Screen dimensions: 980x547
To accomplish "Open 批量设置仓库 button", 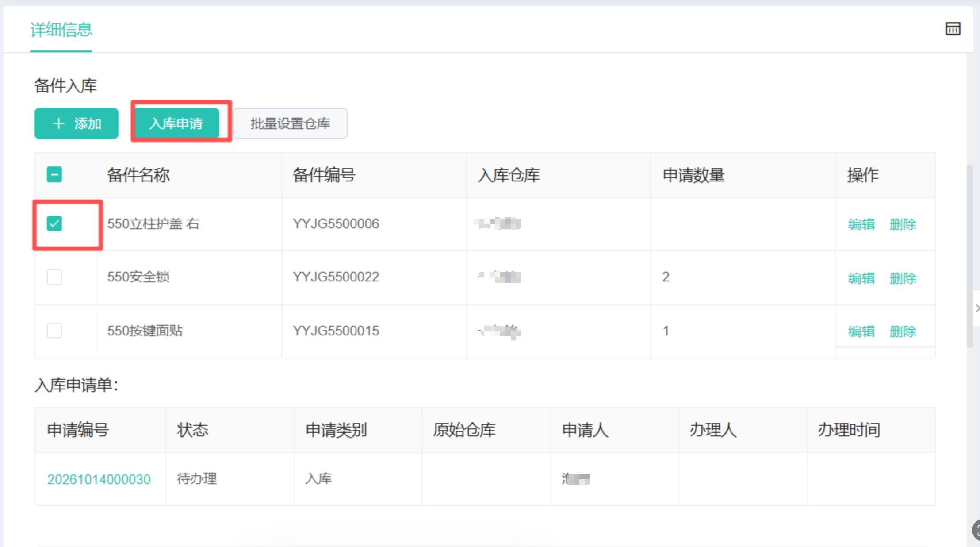I will click(x=290, y=123).
